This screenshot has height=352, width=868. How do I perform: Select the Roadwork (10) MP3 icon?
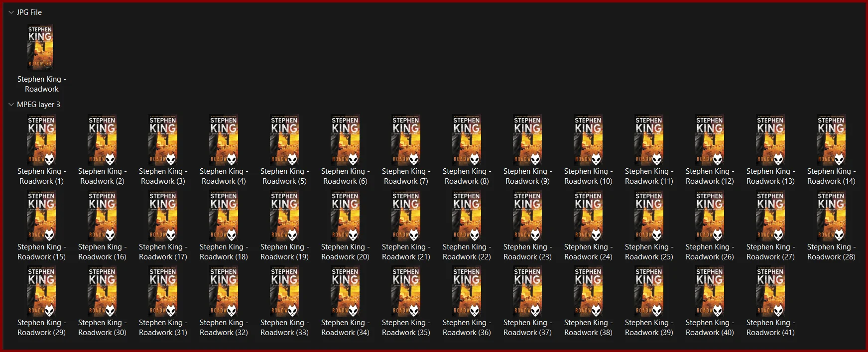(x=588, y=140)
